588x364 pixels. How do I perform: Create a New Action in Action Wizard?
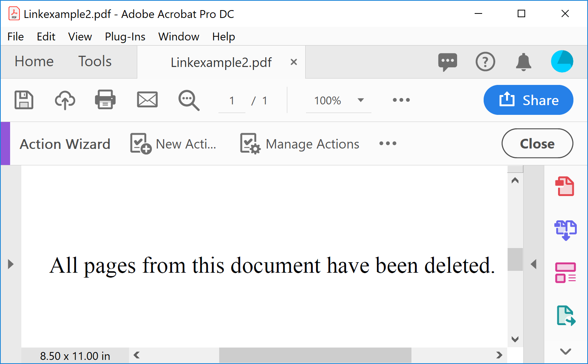(x=173, y=144)
